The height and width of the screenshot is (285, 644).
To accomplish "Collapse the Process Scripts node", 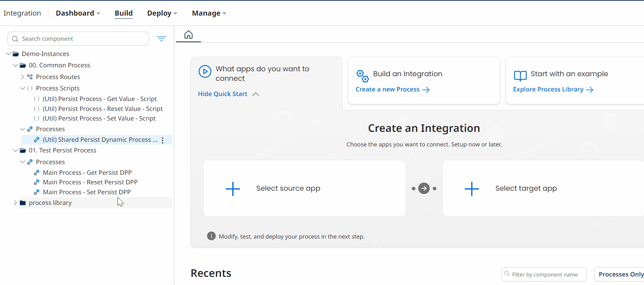I will [x=22, y=88].
